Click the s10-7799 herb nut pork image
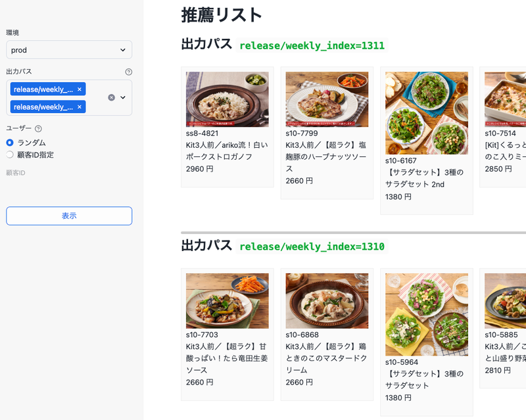The height and width of the screenshot is (420, 526). (x=327, y=99)
